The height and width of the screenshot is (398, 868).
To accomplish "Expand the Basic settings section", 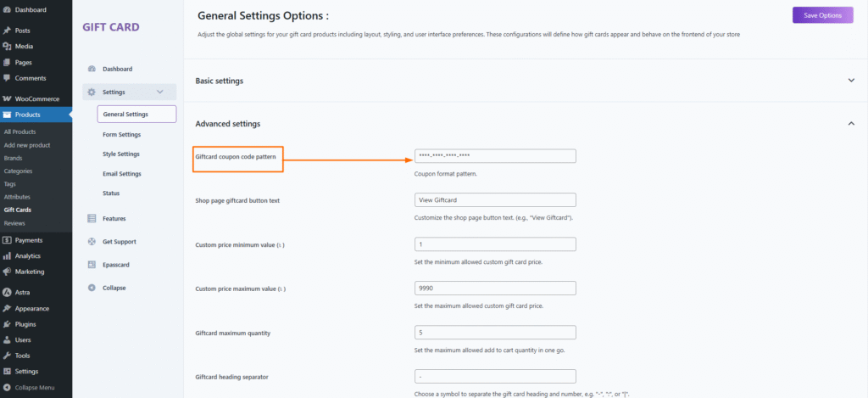I will click(851, 81).
